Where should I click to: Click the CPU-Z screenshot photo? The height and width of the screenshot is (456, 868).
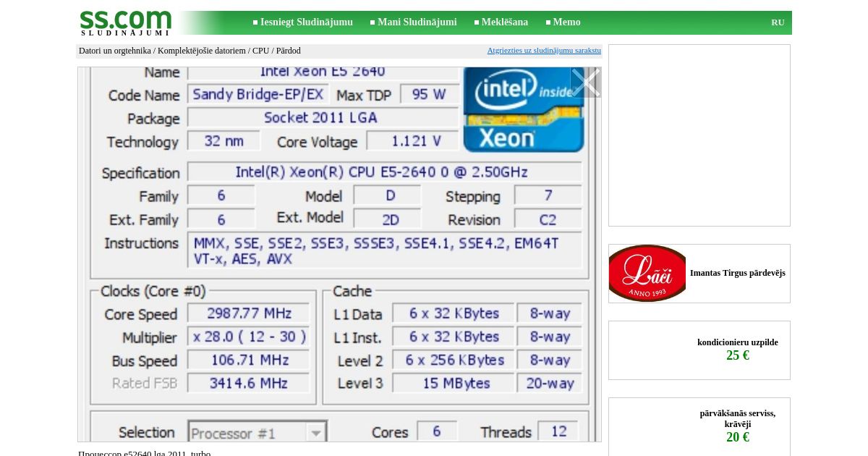coord(339,254)
